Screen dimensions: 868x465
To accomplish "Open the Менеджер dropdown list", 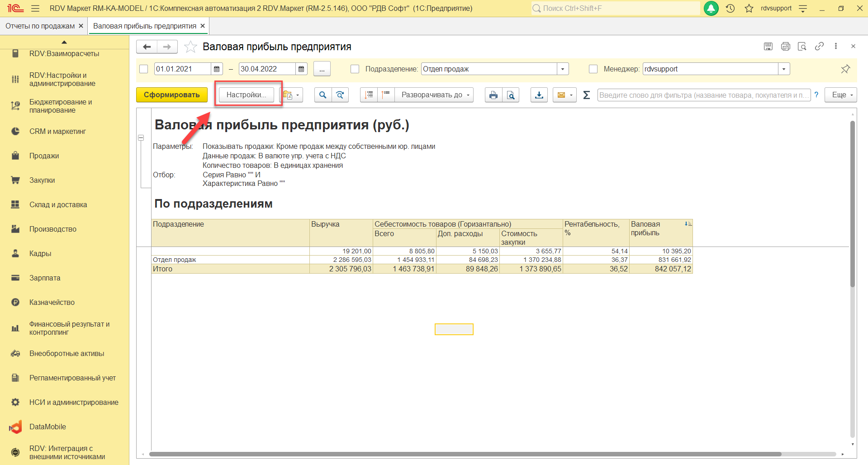I will [784, 69].
